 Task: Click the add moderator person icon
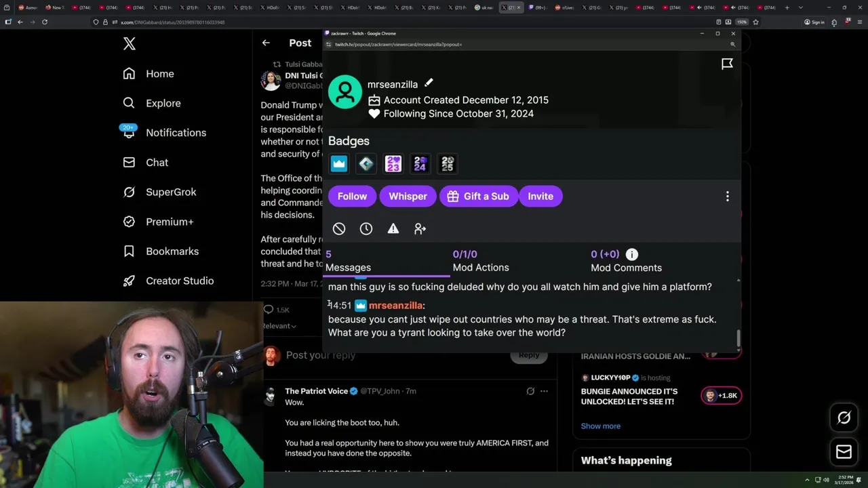click(420, 229)
